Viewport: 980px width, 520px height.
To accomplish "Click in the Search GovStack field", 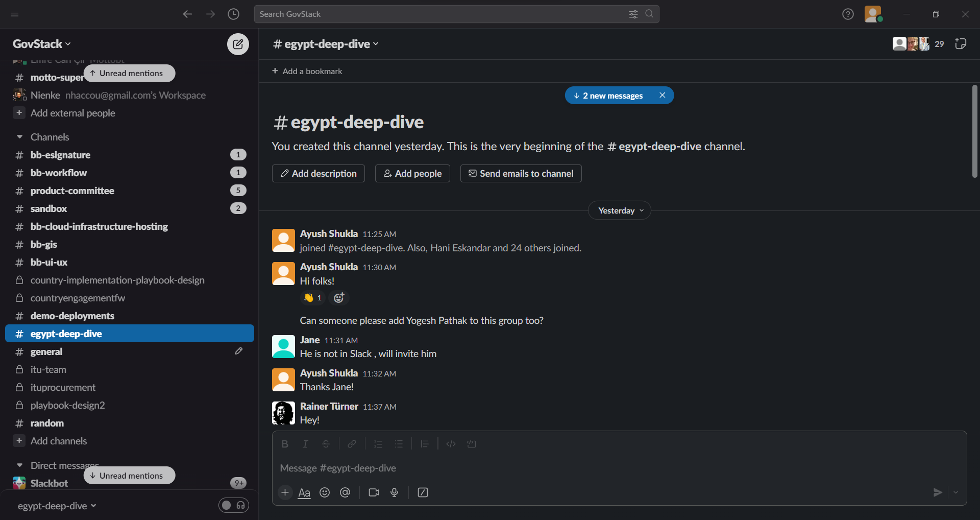I will 439,14.
